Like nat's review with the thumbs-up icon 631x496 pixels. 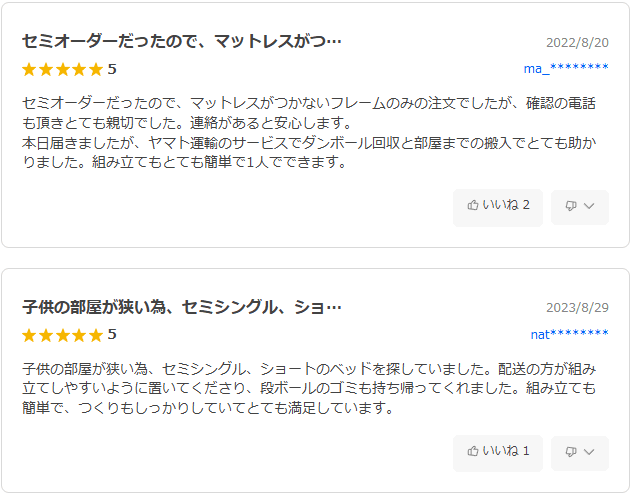point(473,452)
